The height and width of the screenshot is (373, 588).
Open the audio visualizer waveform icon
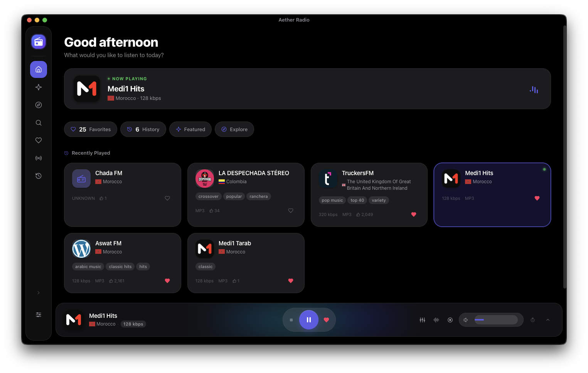pos(436,320)
